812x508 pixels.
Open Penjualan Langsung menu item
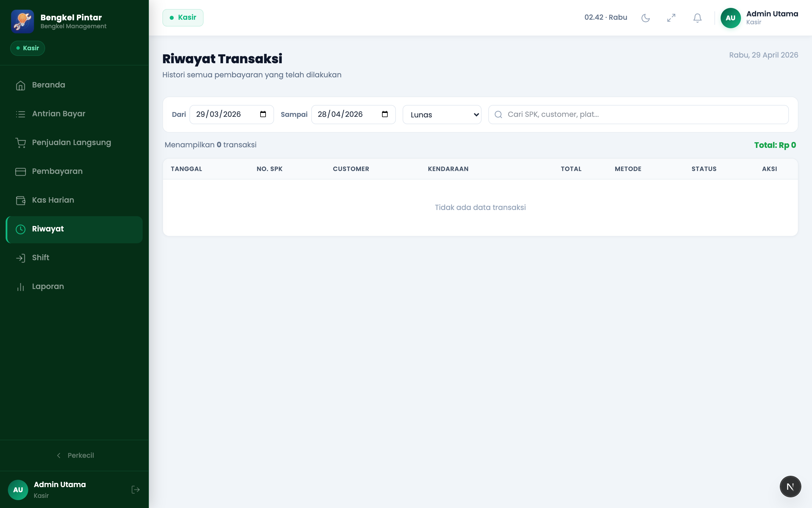pyautogui.click(x=74, y=143)
